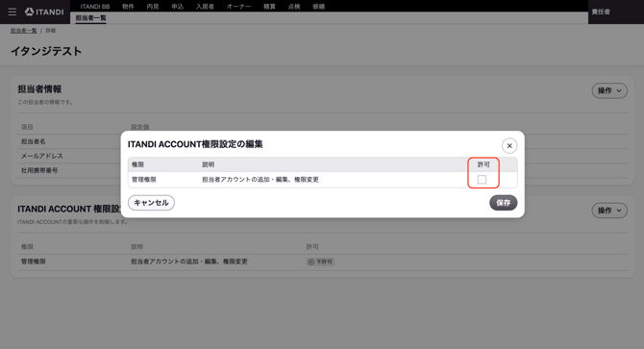644x349 pixels.
Task: Click the 不許可 status badge
Action: click(x=320, y=262)
